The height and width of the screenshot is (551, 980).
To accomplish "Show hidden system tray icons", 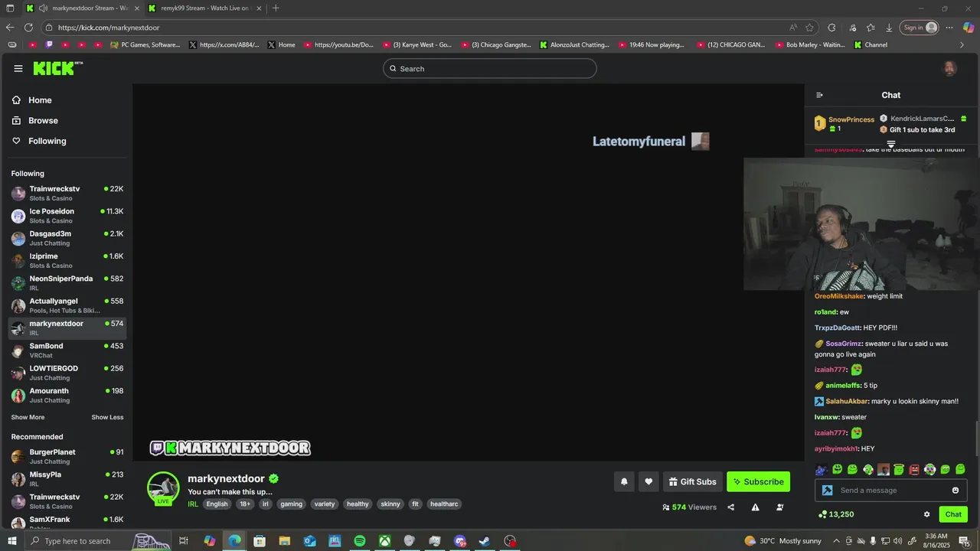I will click(836, 541).
